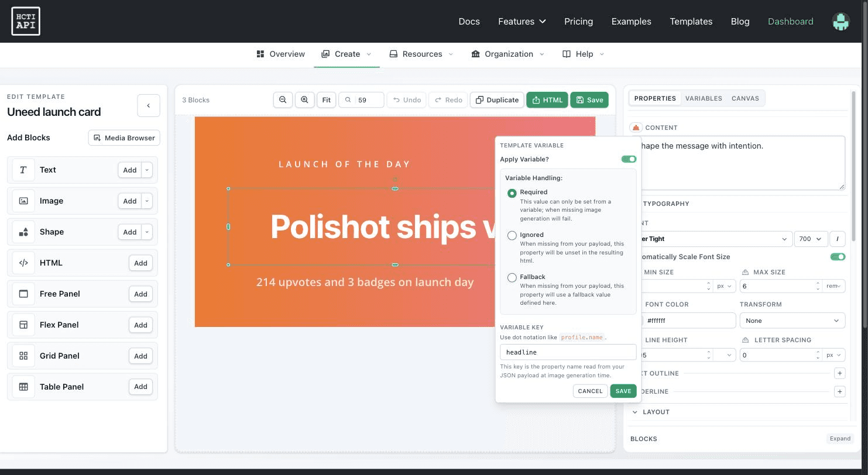
Task: Open the Shape block Add options arrow
Action: [x=147, y=232]
